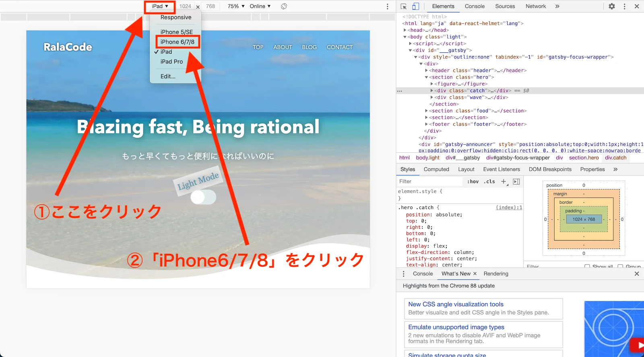Close the DevTools panel

pyautogui.click(x=637, y=6)
